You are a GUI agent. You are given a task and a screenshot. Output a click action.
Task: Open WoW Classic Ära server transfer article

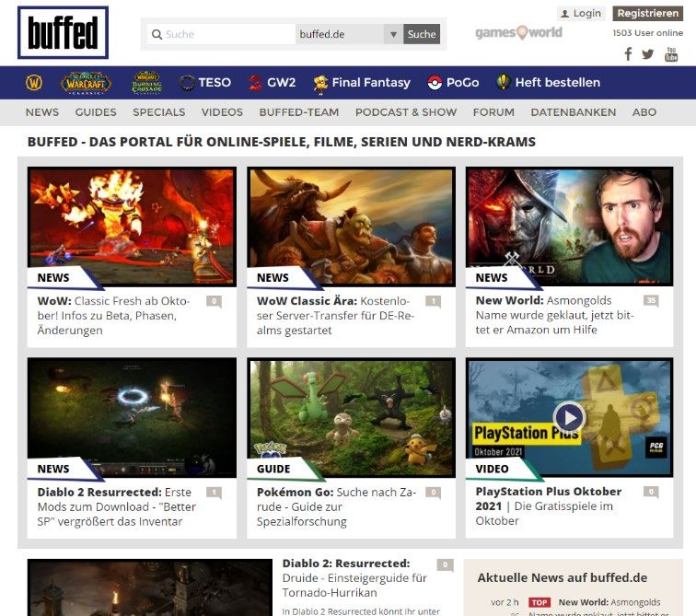335,316
